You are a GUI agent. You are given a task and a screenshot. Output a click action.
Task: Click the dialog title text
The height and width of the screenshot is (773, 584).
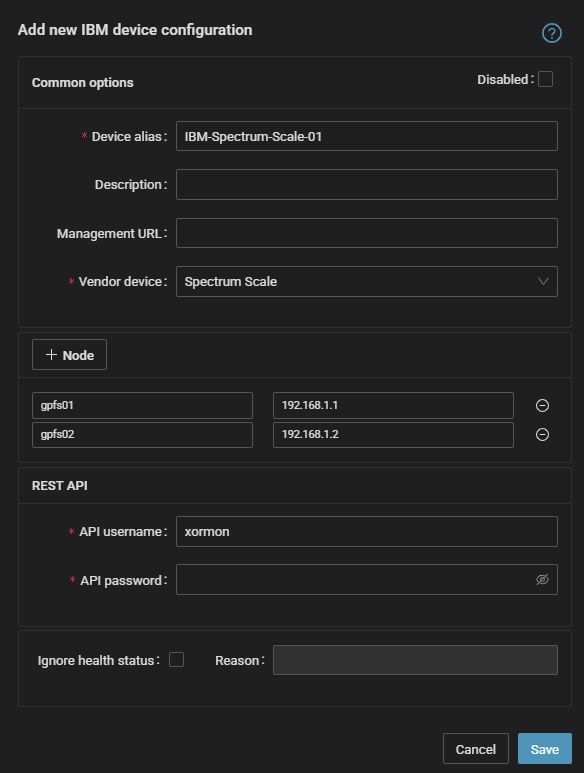coord(135,30)
